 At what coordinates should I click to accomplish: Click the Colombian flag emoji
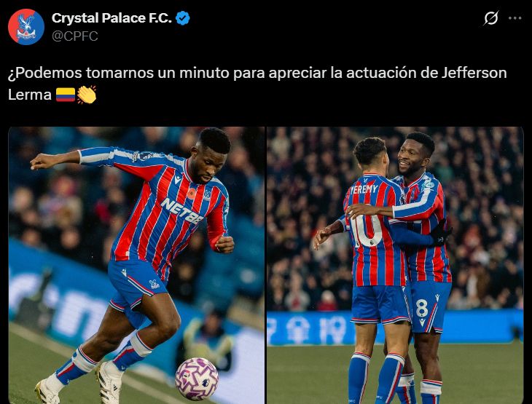[x=66, y=95]
